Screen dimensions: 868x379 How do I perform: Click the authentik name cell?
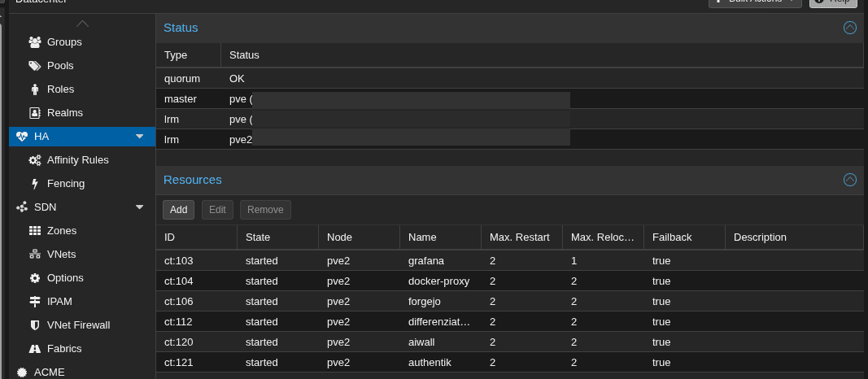441,363
